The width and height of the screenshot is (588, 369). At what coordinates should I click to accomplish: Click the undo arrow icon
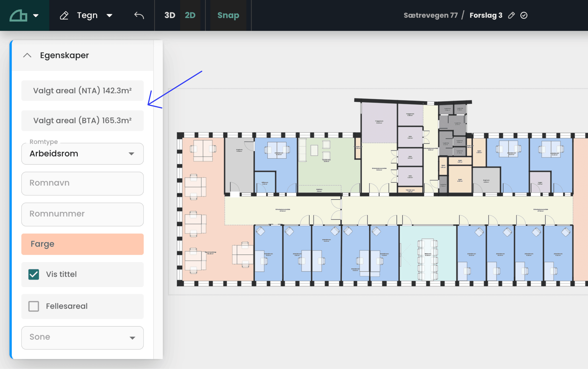click(139, 15)
